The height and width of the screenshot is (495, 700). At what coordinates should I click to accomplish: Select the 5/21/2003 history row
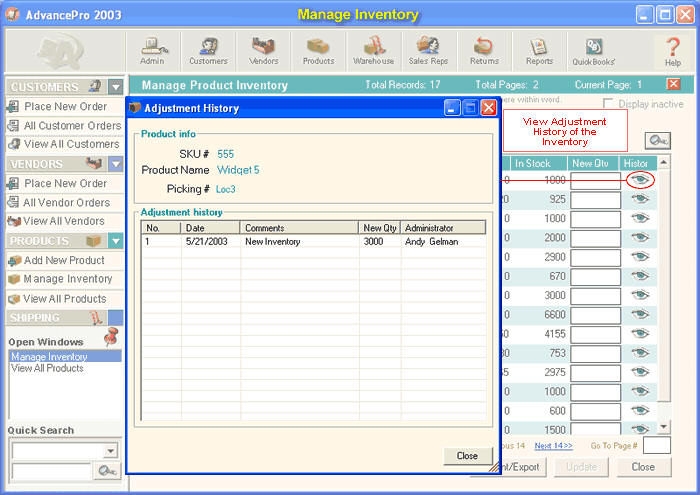[313, 241]
